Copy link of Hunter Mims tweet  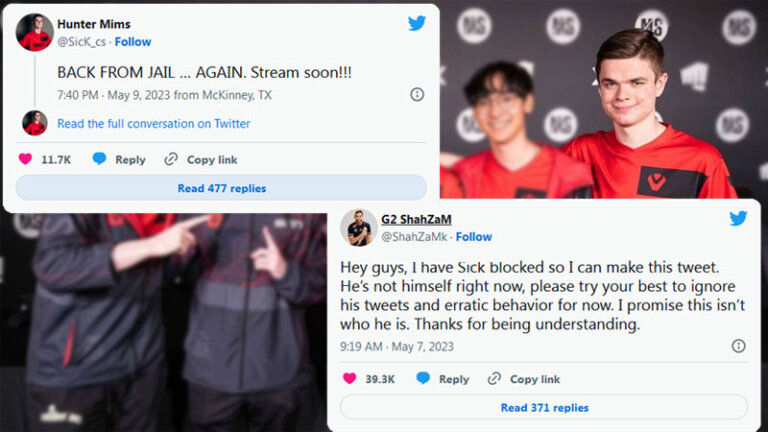201,159
